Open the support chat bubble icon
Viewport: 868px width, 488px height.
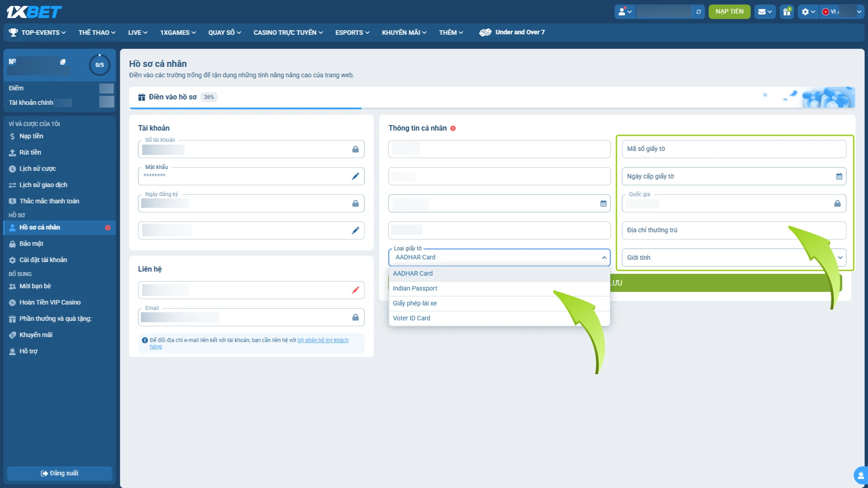860,475
